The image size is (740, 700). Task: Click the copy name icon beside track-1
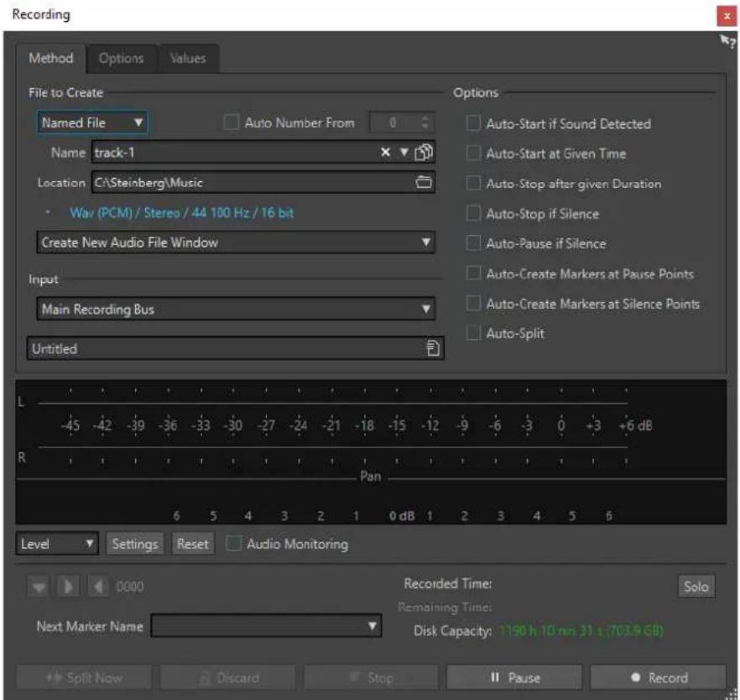424,152
